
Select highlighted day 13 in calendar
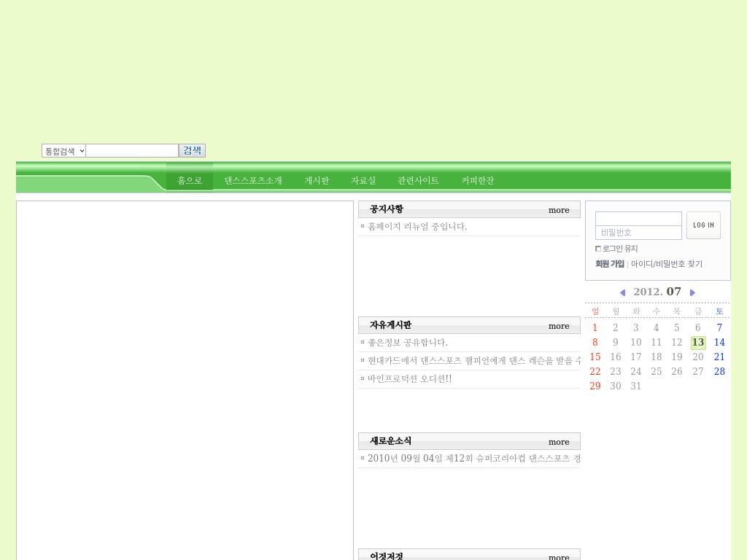pos(698,343)
